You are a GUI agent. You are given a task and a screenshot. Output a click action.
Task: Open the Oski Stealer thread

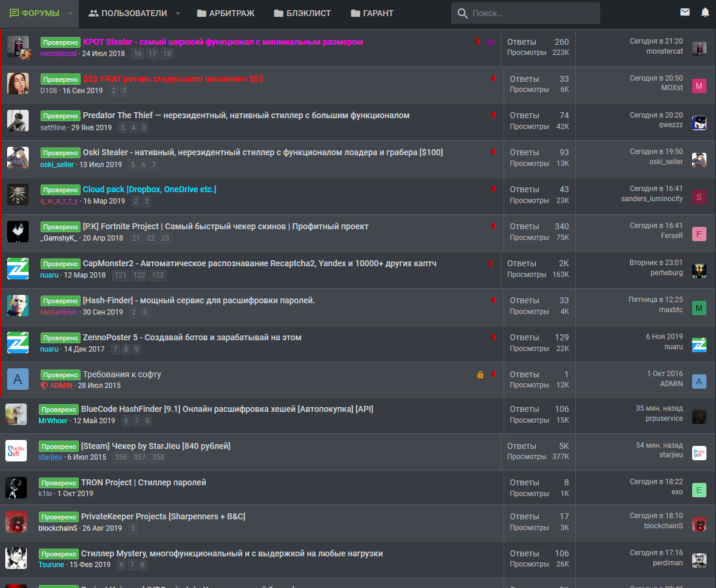tap(263, 153)
